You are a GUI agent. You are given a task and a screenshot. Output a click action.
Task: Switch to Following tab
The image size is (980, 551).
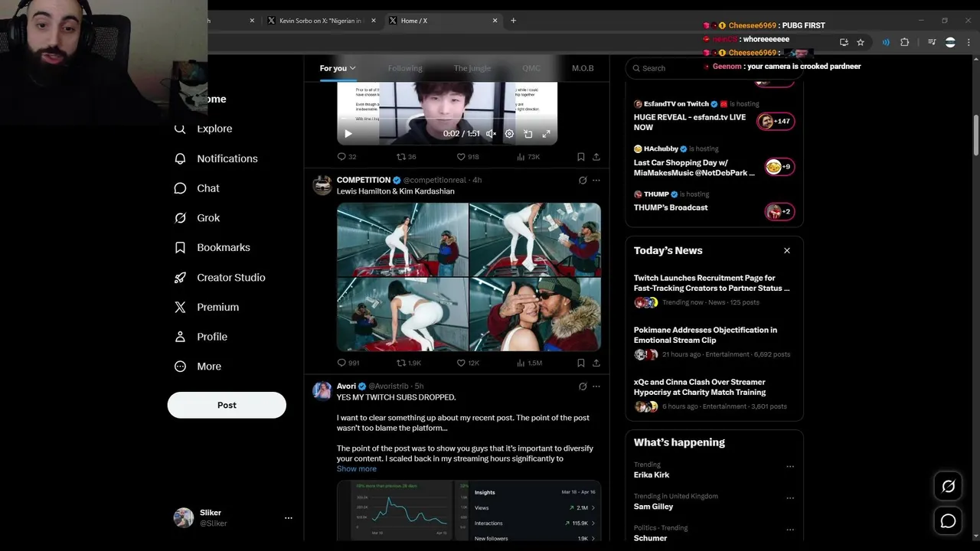click(x=405, y=68)
